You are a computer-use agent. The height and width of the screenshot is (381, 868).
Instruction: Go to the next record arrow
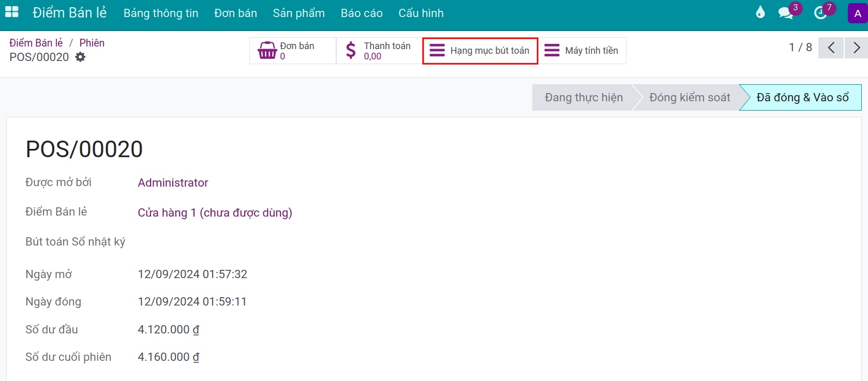click(x=856, y=48)
